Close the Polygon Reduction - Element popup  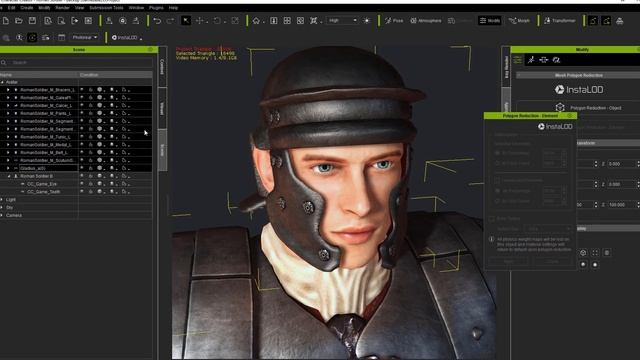point(570,116)
